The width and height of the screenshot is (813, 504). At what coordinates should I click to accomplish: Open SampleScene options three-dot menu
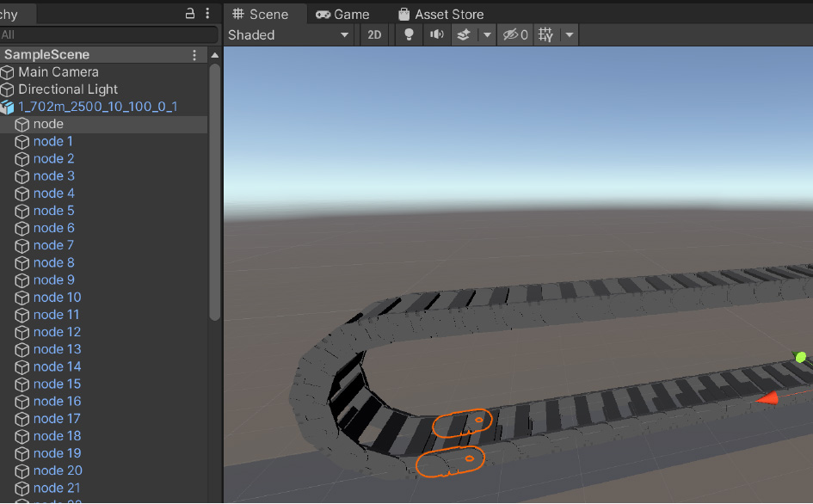(194, 55)
